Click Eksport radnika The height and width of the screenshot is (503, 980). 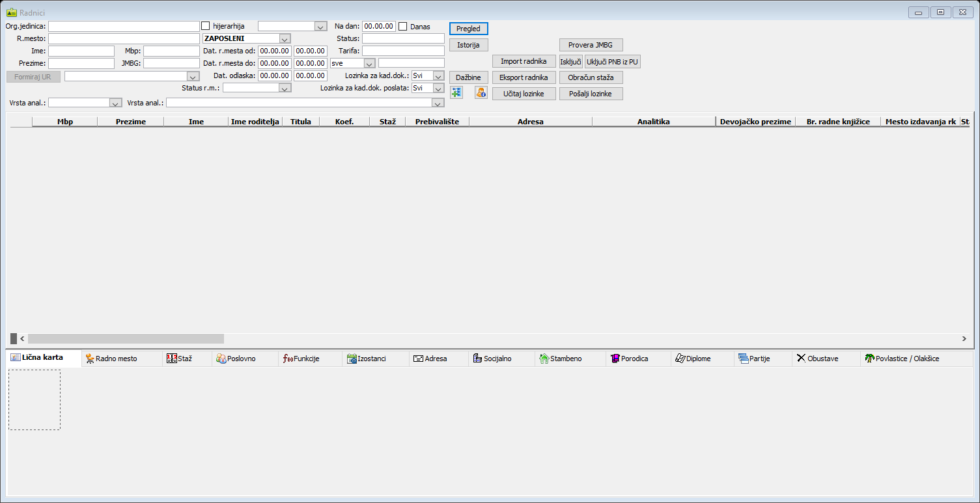(524, 77)
